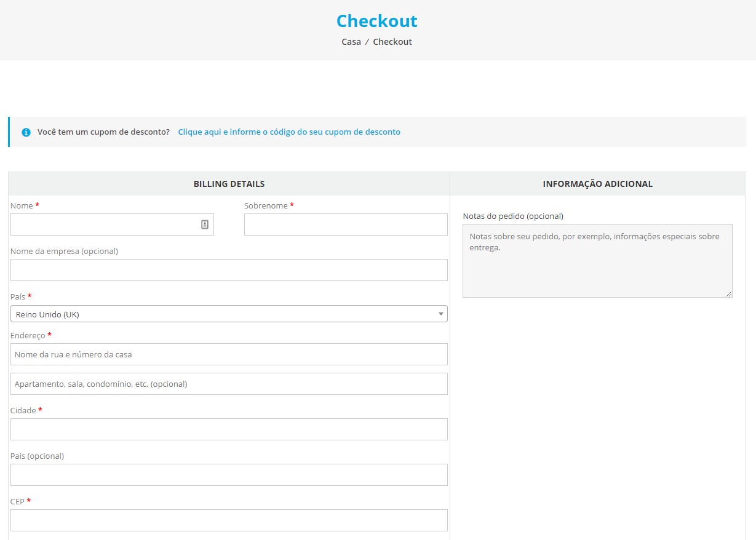Screen dimensions: 756x540
Task: Click the 'Checkout' breadcrumb text
Action: pos(392,42)
